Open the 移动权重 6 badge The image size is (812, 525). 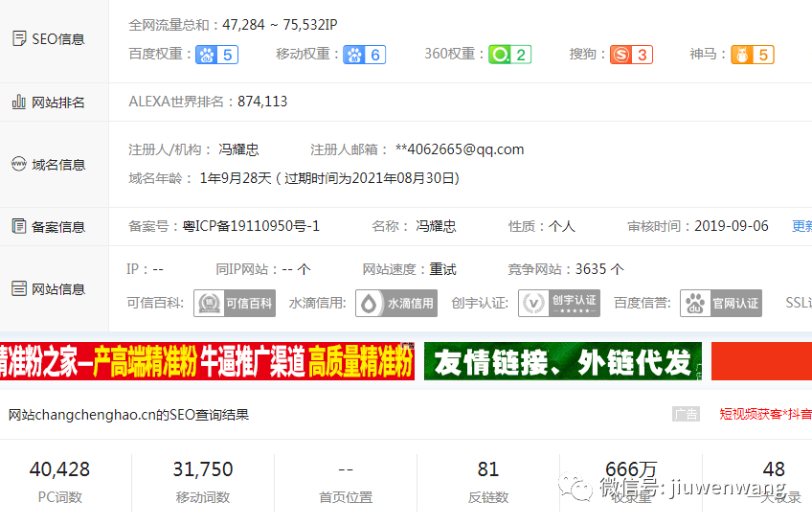(x=364, y=55)
